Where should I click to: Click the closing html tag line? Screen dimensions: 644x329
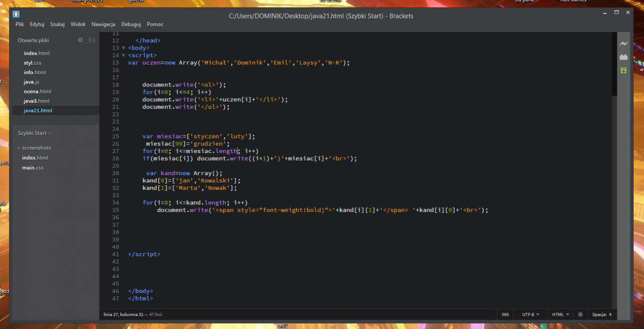point(140,298)
